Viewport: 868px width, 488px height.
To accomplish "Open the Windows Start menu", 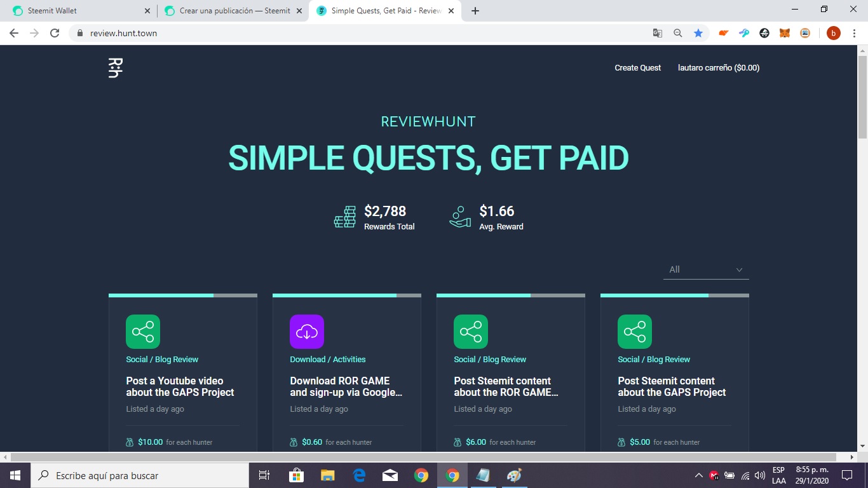I will pyautogui.click(x=15, y=475).
